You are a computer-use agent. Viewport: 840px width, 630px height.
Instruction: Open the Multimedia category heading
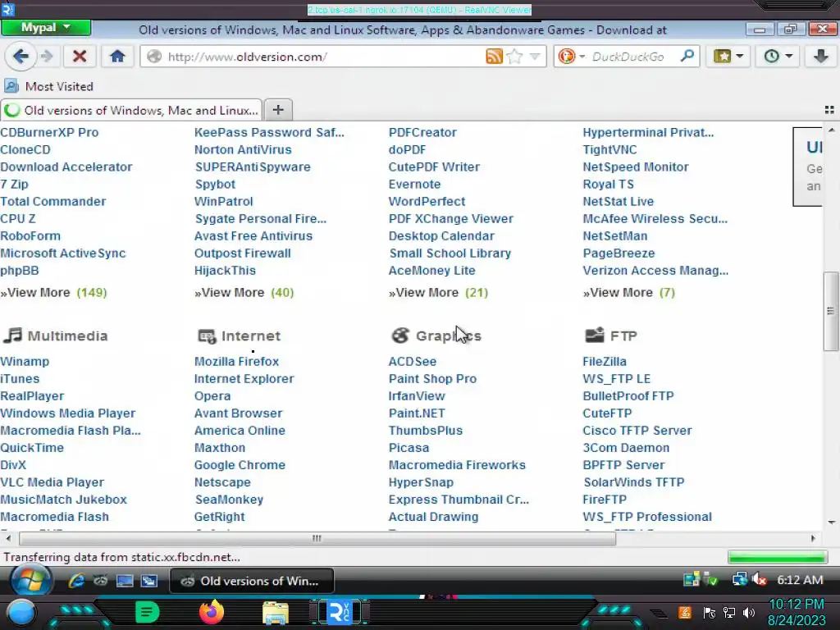pos(67,336)
